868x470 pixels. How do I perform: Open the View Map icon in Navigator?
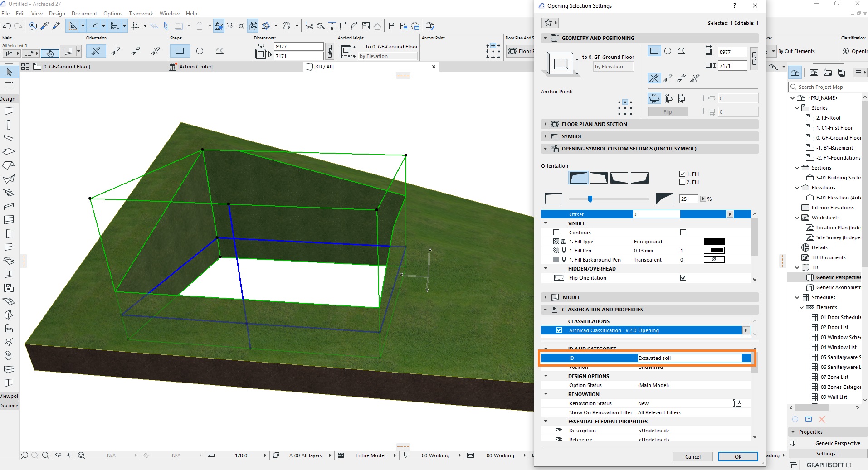coord(814,73)
